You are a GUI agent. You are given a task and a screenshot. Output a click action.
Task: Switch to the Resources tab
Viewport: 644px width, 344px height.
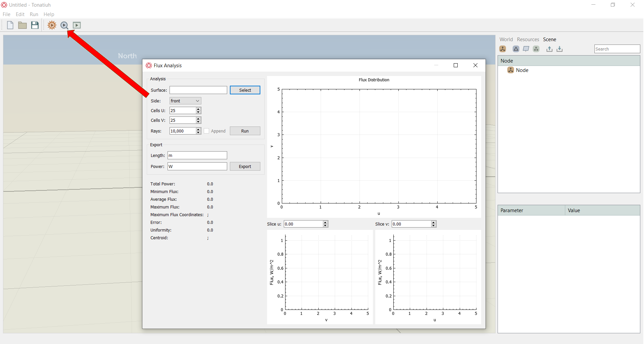point(528,39)
